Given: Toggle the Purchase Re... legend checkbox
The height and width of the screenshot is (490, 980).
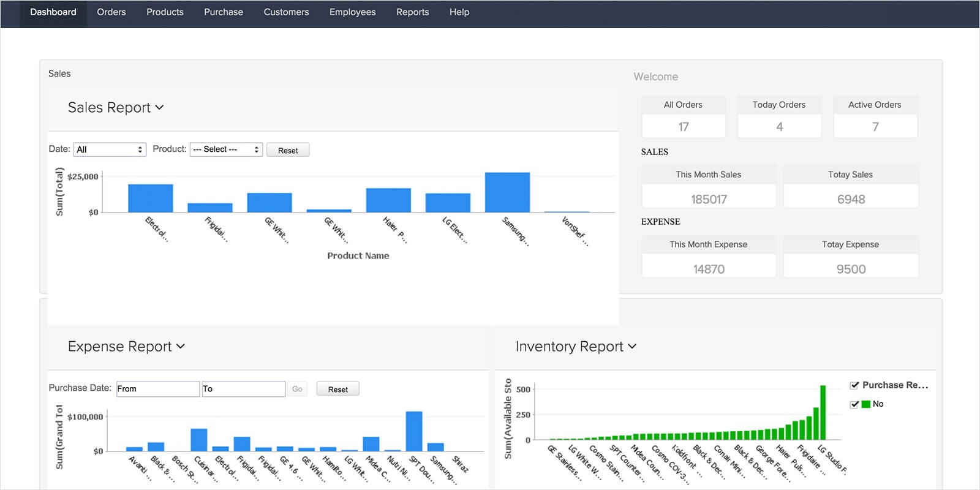Looking at the screenshot, I should 854,385.
